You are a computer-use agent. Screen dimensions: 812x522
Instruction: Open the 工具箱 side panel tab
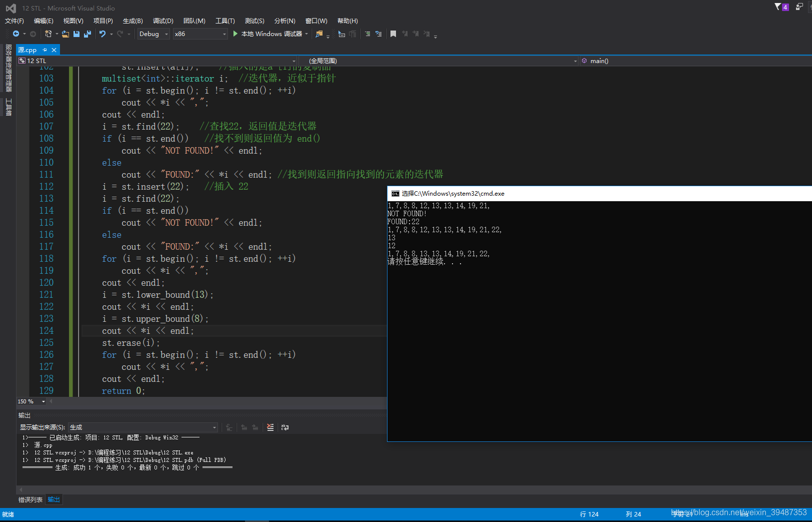point(8,107)
